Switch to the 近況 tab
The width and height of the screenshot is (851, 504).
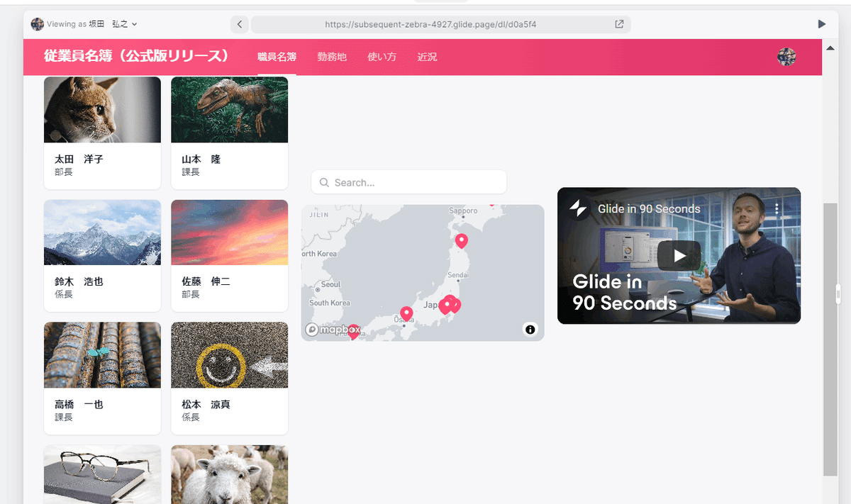coord(427,57)
